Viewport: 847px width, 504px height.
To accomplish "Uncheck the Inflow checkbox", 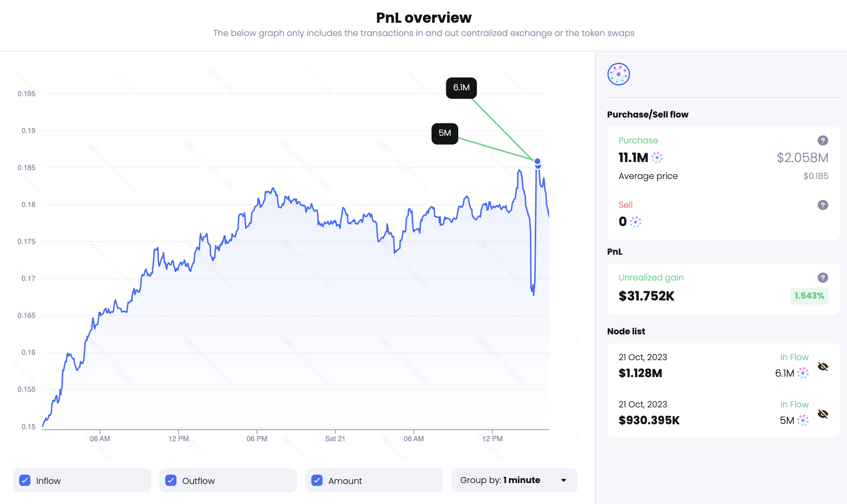I will (25, 480).
